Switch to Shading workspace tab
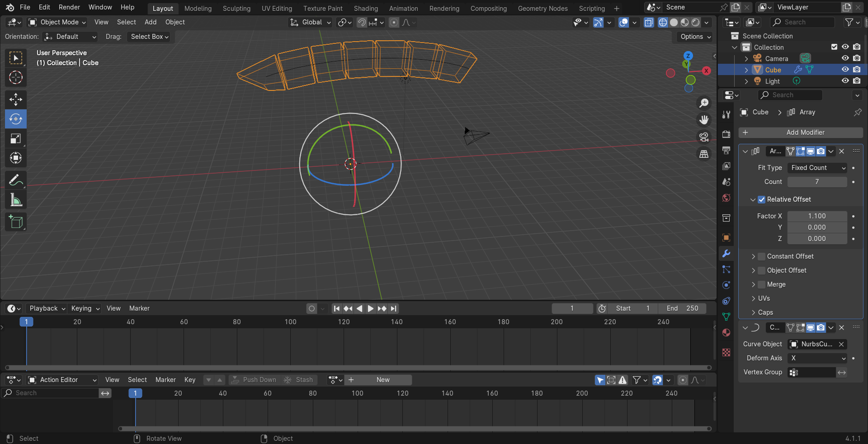868x444 pixels. [x=366, y=8]
